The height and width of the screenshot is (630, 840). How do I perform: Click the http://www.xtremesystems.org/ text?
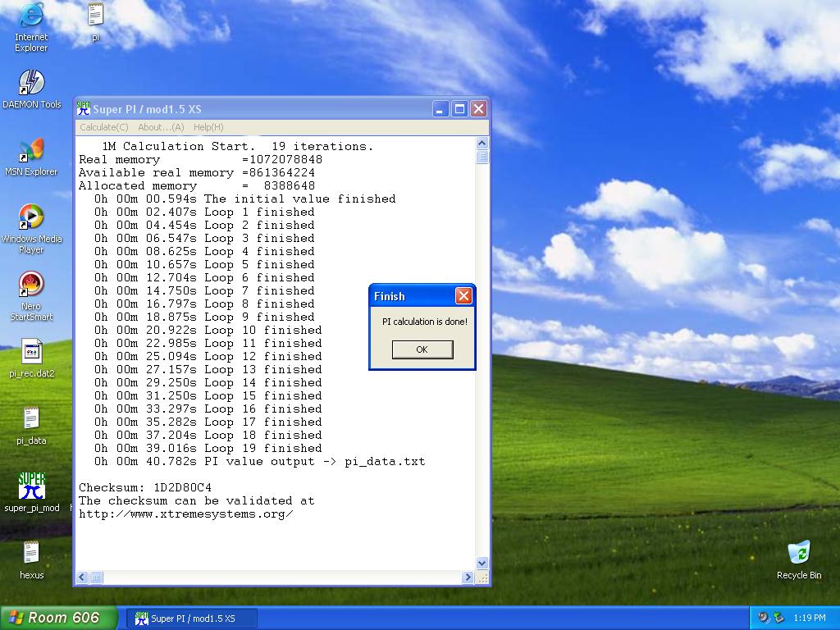(x=186, y=514)
